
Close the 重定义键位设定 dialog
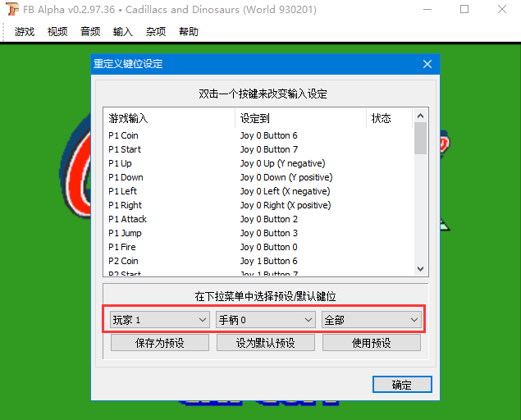click(x=427, y=64)
